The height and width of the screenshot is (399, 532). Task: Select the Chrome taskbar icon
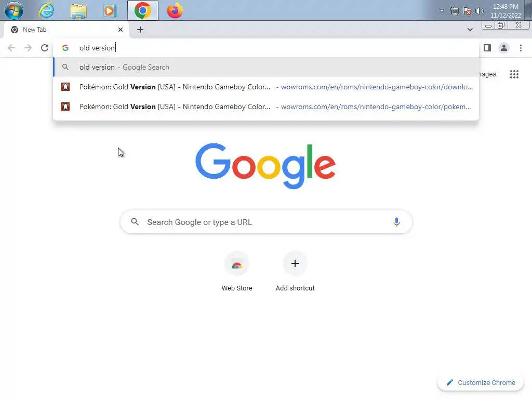143,10
